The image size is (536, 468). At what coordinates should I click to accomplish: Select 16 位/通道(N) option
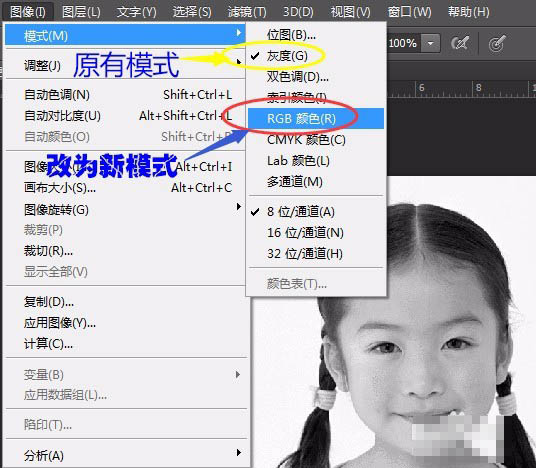click(x=316, y=233)
